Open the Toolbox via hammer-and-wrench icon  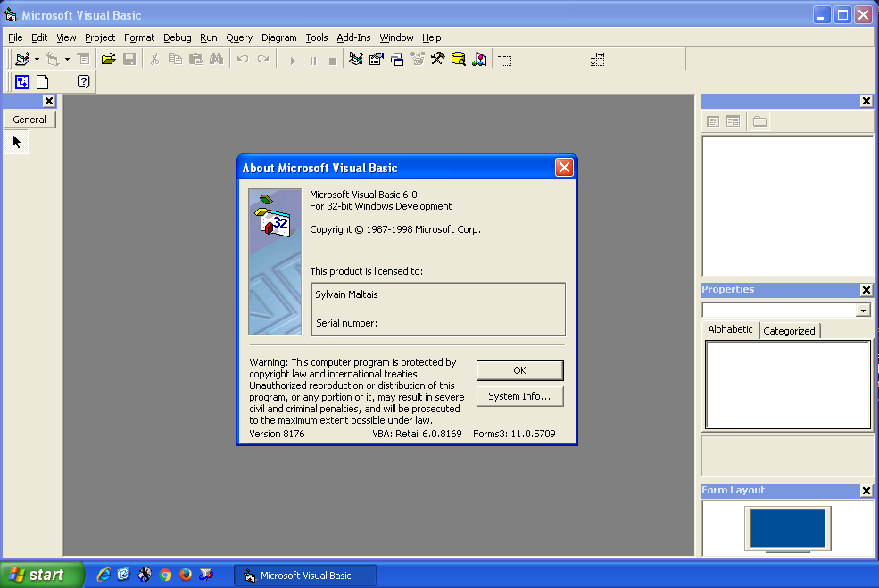tap(437, 60)
